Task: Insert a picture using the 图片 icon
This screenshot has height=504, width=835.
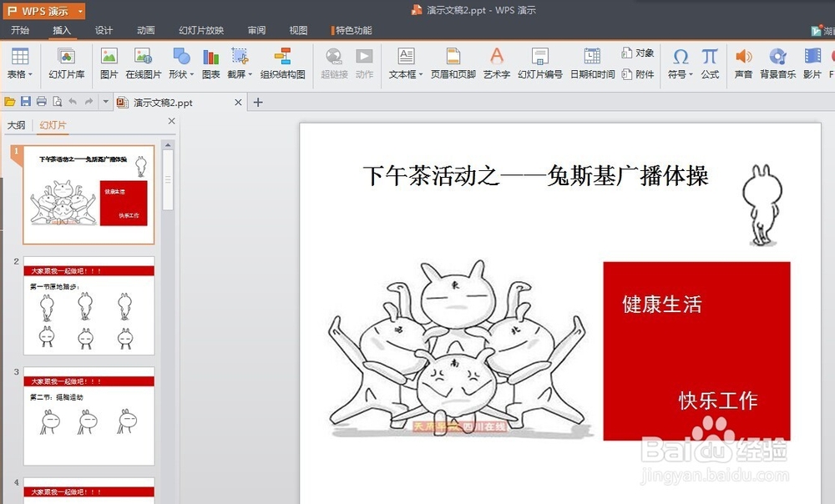Action: coord(108,63)
